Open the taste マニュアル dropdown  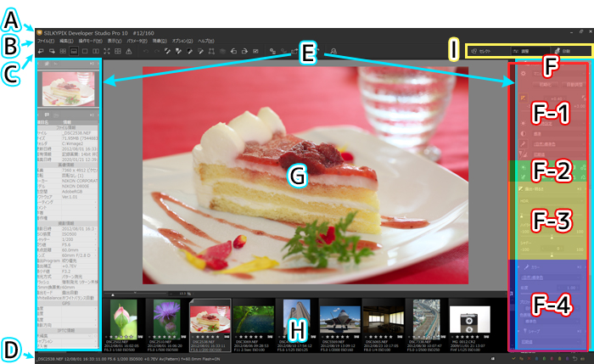pyautogui.click(x=558, y=74)
